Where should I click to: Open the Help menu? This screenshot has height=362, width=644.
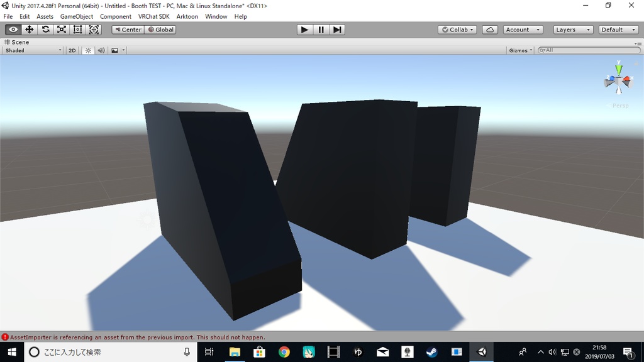tap(241, 16)
